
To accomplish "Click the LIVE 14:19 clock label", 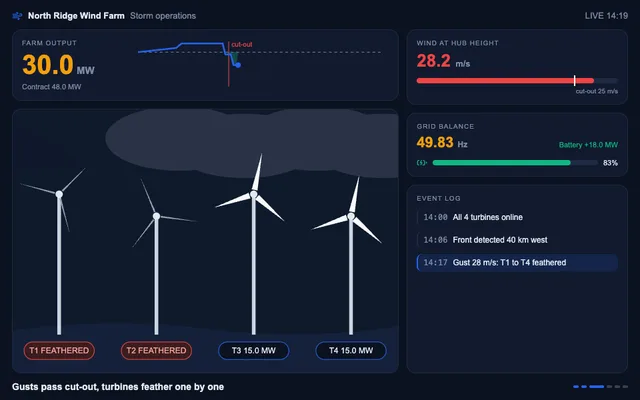I will (x=606, y=16).
